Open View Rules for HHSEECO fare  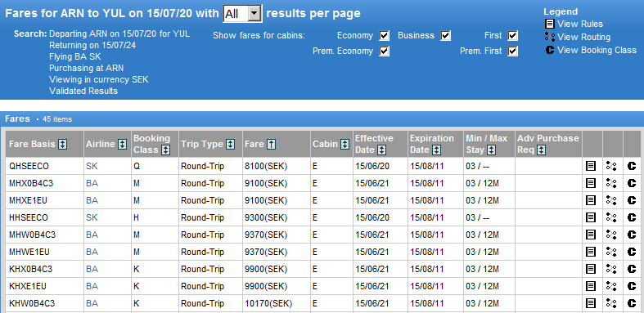(x=590, y=217)
